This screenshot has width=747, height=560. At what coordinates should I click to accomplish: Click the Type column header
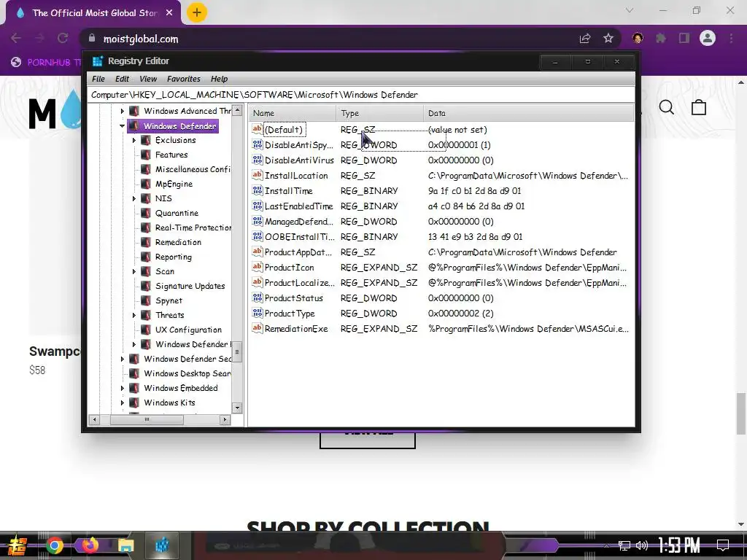(x=379, y=113)
